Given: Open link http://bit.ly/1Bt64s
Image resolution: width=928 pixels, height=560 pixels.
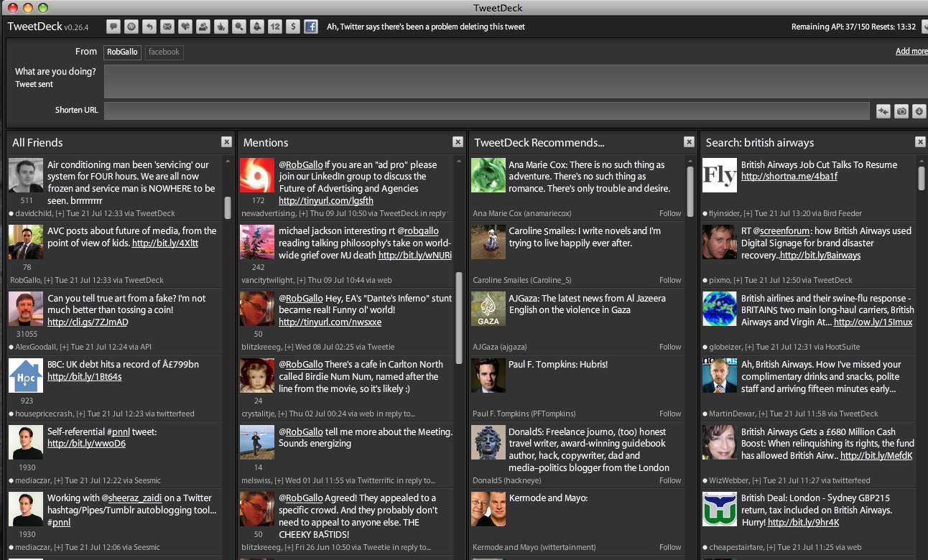Looking at the screenshot, I should (85, 376).
